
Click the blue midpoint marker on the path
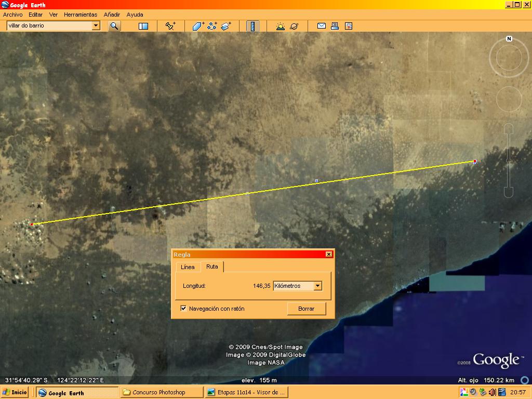point(316,181)
